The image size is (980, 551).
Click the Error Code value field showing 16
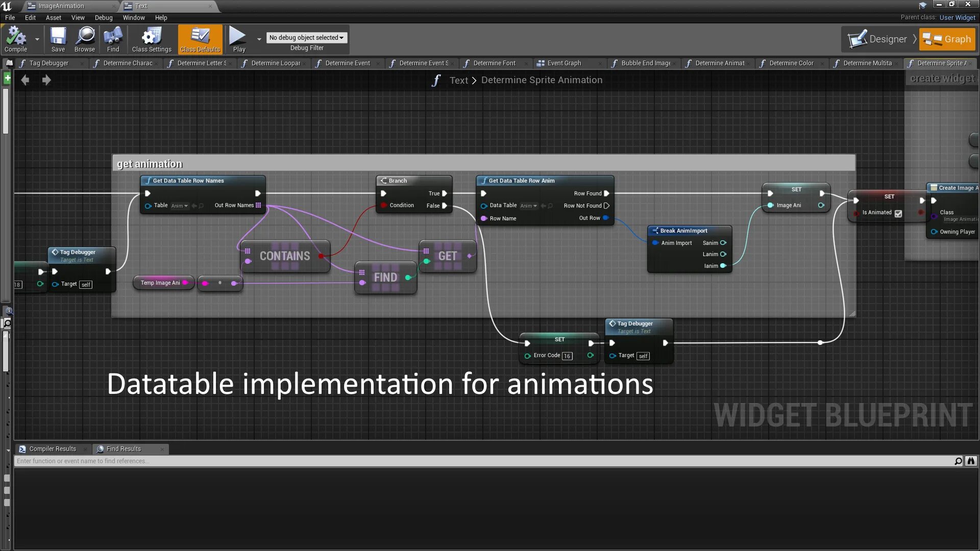pyautogui.click(x=567, y=356)
